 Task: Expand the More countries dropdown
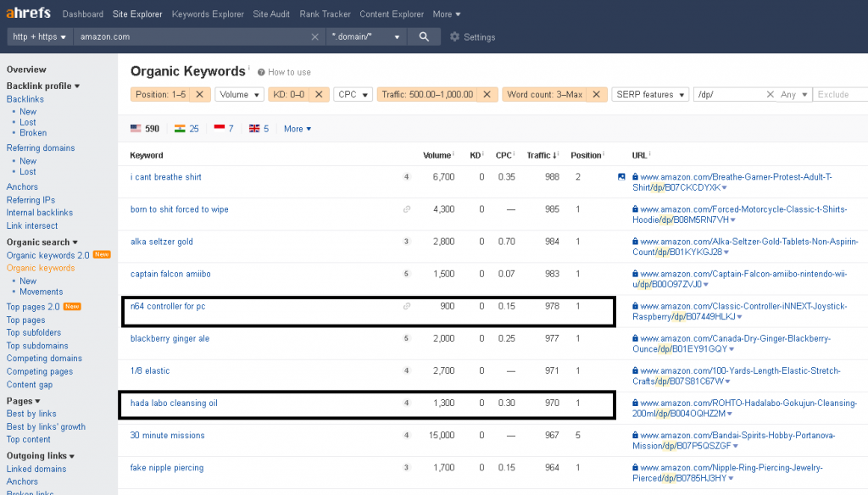(x=298, y=129)
